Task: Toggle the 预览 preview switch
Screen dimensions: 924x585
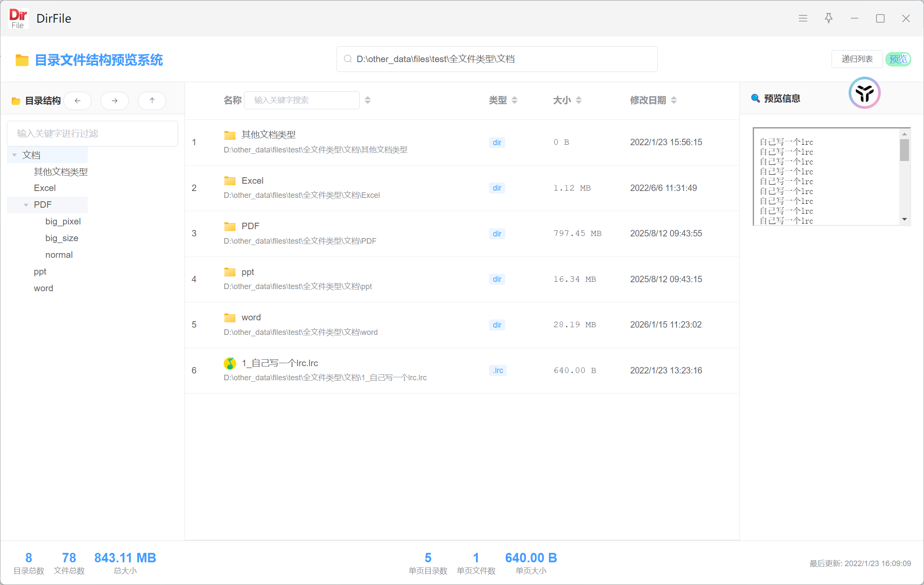Action: point(898,59)
